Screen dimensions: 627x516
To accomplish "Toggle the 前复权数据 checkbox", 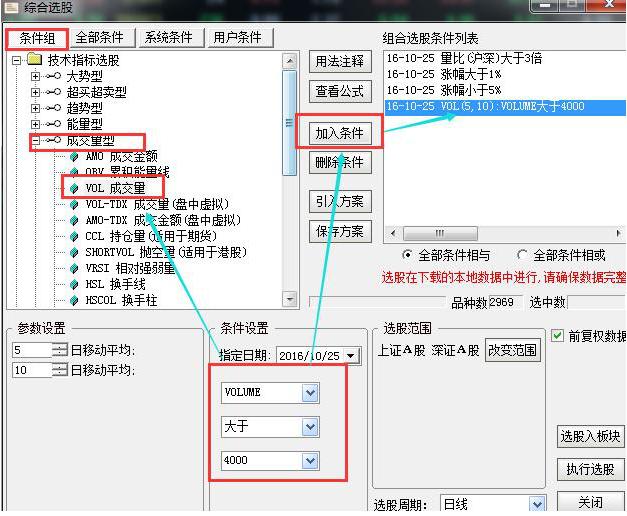I will [557, 336].
